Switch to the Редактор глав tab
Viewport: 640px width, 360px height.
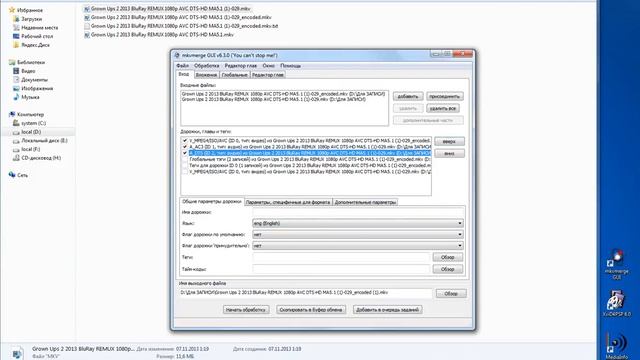[268, 75]
